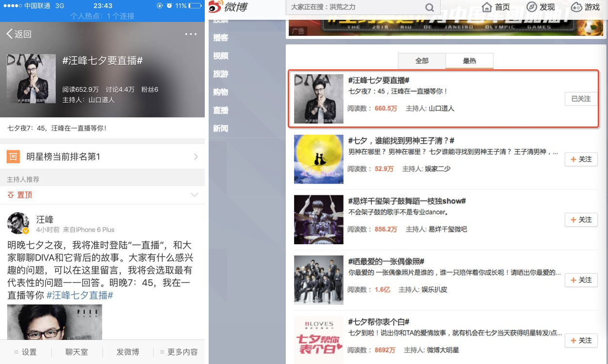Tap the 设置 menu icon in bottom bar
Viewport: 608px width, 364px height.
(x=16, y=352)
